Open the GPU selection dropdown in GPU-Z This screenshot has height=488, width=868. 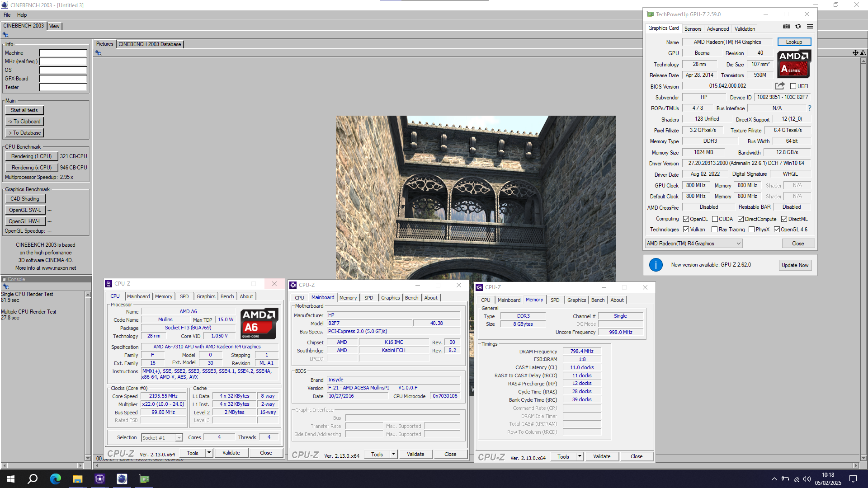[693, 244]
